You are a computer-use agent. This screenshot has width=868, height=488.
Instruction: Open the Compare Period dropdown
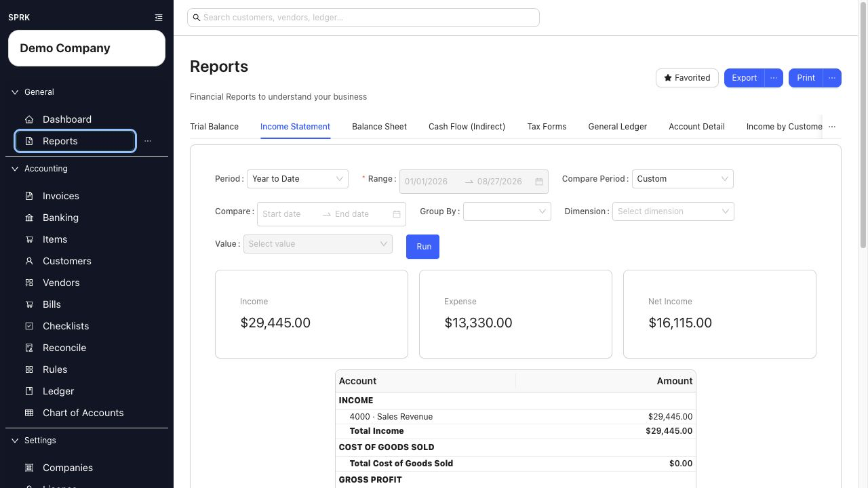coord(682,179)
